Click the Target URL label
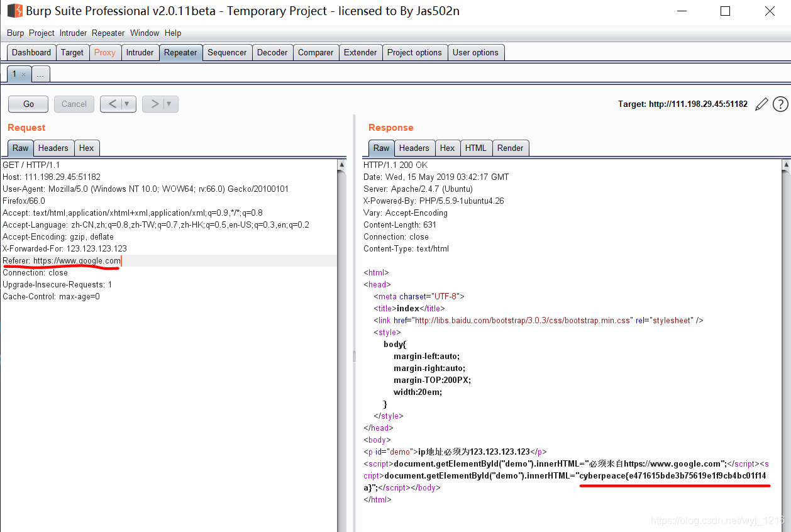Viewport: 791px width, 532px height. pyautogui.click(x=683, y=104)
